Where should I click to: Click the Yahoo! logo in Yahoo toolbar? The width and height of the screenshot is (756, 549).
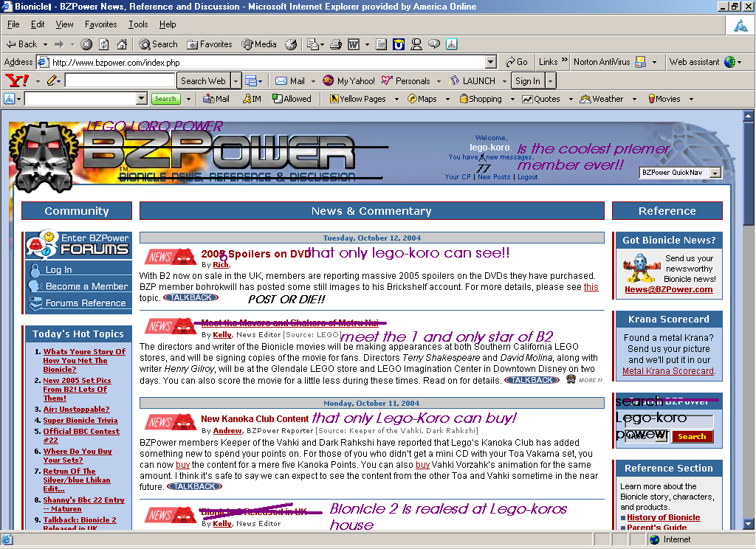16,80
